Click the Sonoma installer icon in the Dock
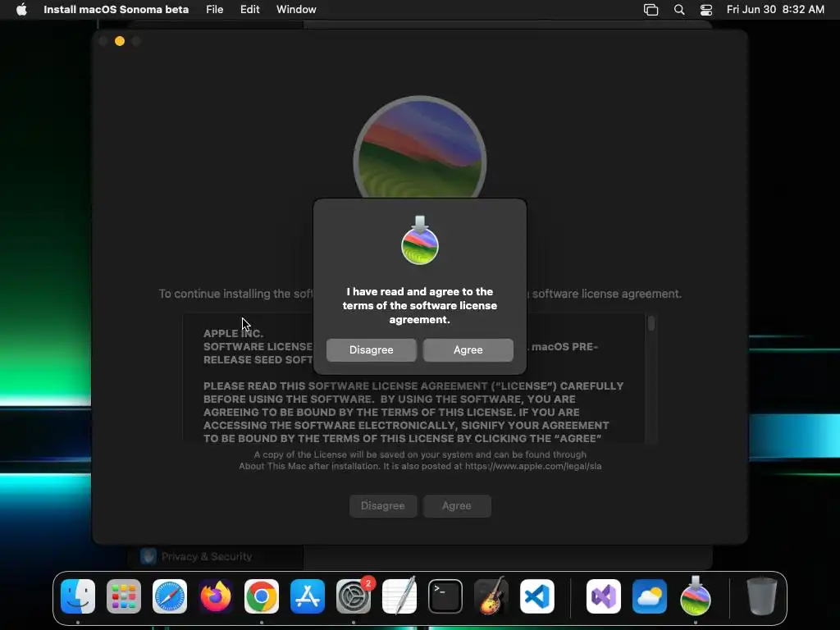 click(x=696, y=596)
